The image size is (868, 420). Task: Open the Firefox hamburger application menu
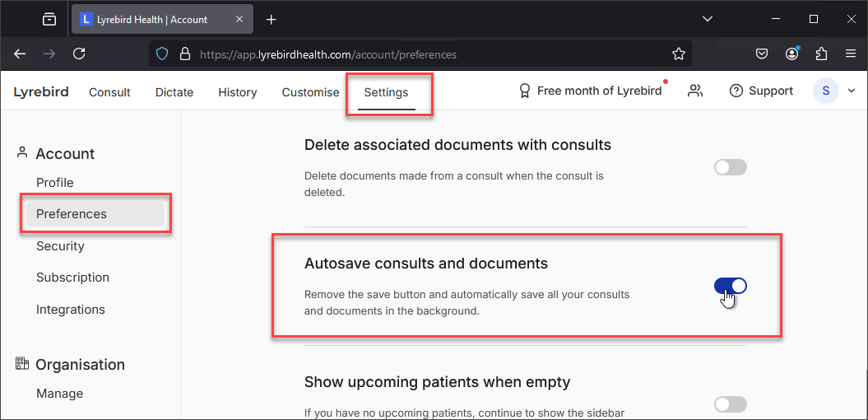(x=851, y=54)
